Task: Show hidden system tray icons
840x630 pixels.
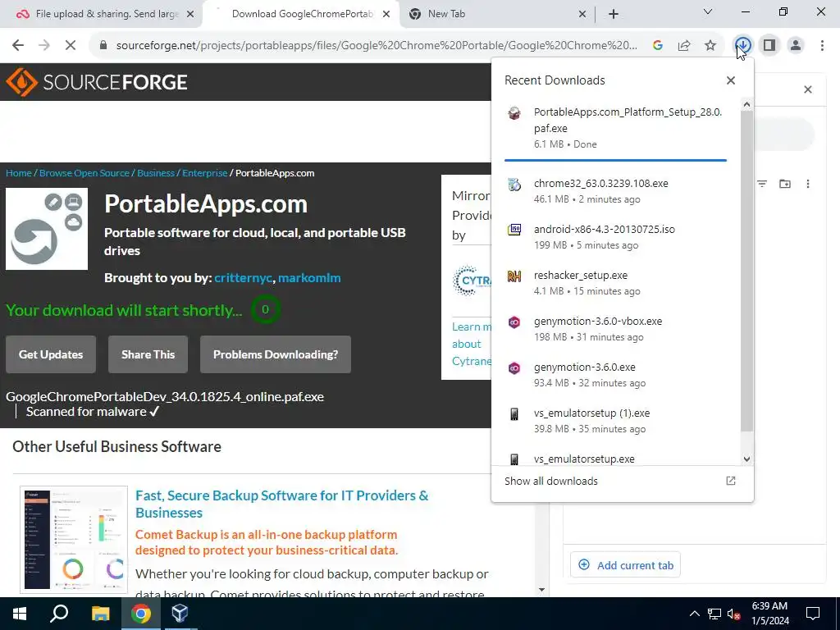Action: [x=694, y=614]
